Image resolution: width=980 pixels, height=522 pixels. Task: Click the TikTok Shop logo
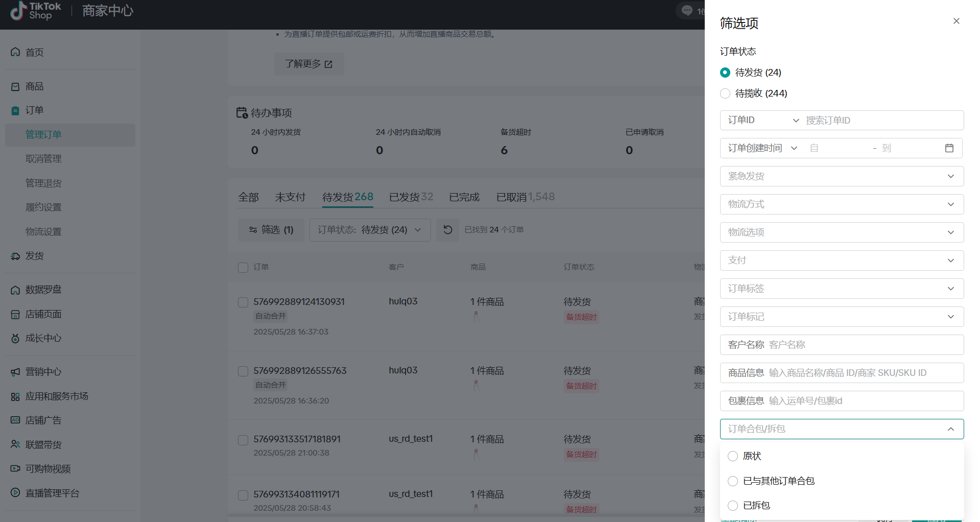tap(36, 11)
